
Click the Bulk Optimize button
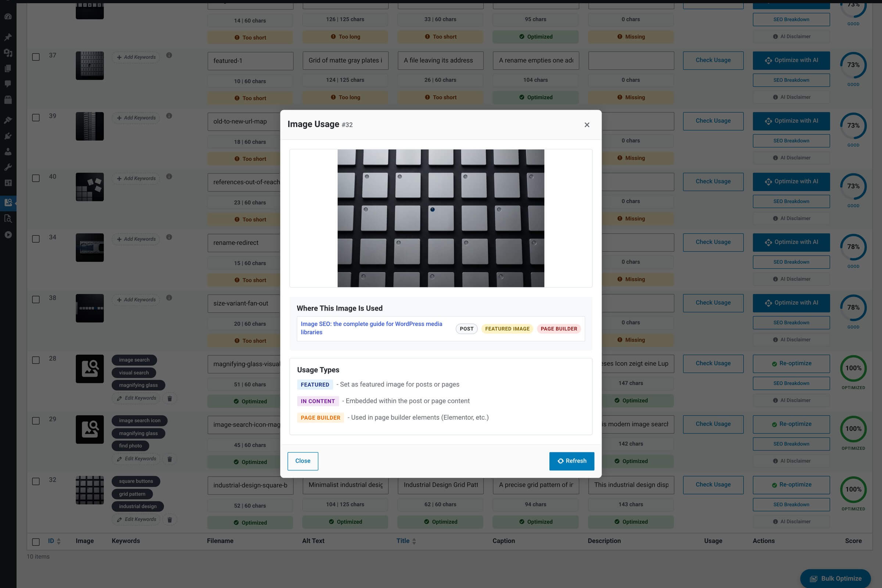835,578
